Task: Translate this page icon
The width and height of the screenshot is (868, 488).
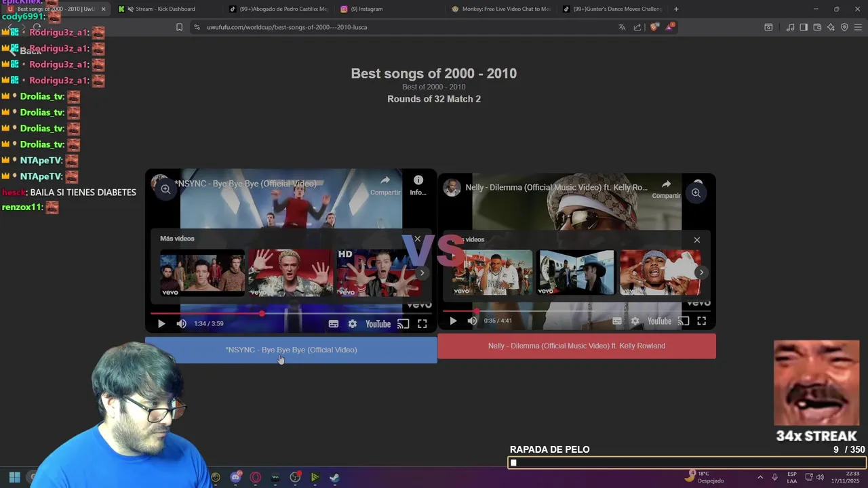Action: coord(622,27)
